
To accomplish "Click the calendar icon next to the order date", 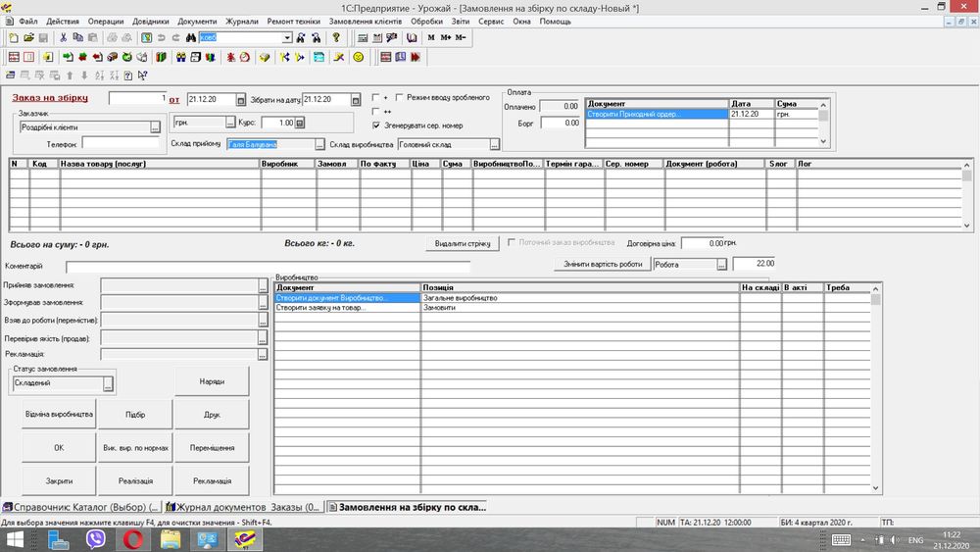I will [241, 100].
